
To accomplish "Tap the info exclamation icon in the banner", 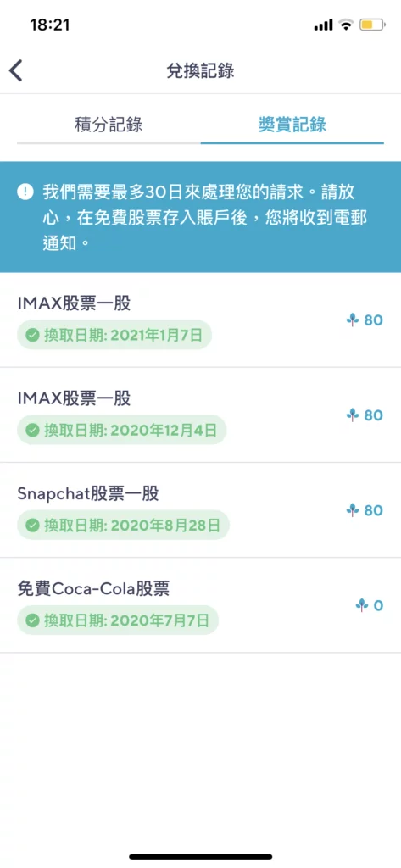I will coord(25,192).
